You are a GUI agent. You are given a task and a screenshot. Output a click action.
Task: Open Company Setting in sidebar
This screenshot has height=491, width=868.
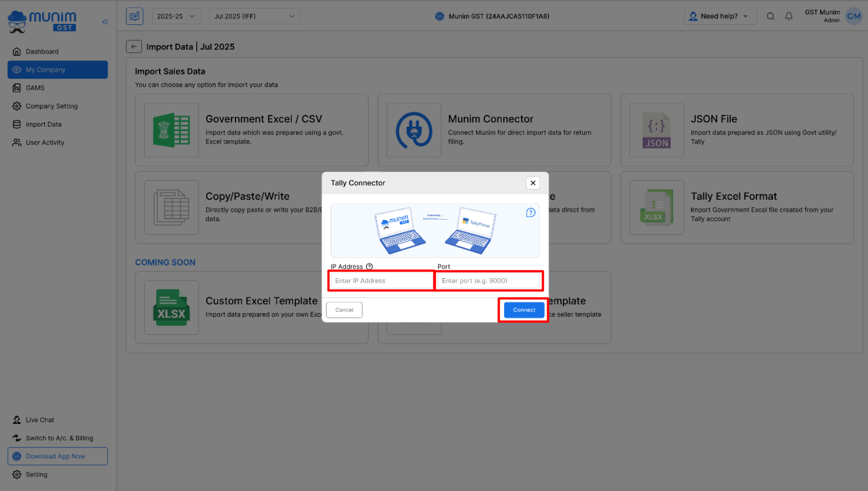[51, 106]
